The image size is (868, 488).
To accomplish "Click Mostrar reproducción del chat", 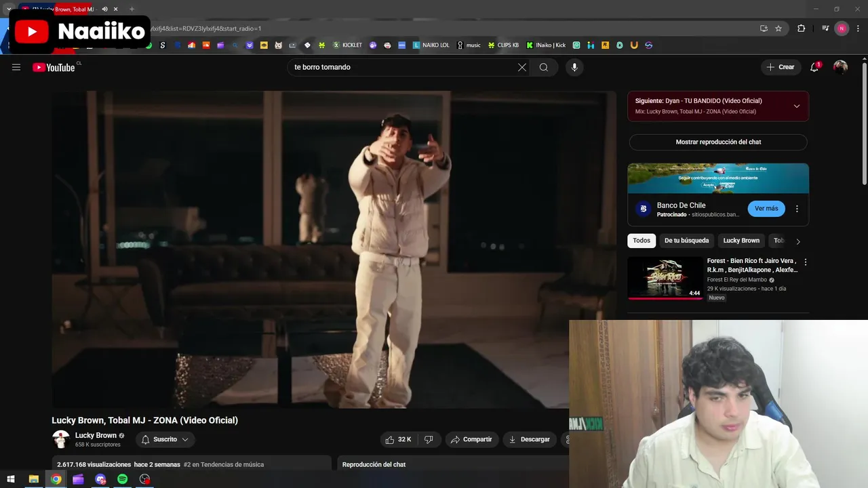I will [718, 142].
